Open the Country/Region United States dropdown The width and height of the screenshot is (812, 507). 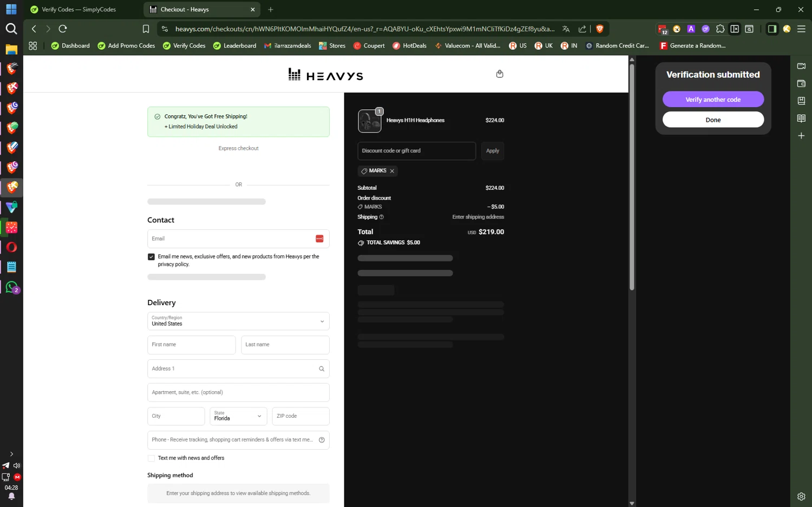tap(238, 321)
